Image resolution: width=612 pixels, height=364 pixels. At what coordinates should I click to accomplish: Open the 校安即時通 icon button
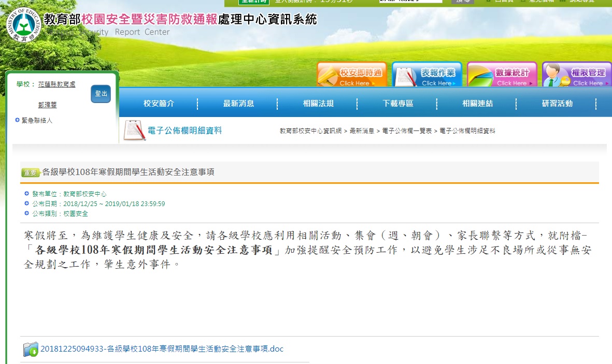tap(352, 75)
